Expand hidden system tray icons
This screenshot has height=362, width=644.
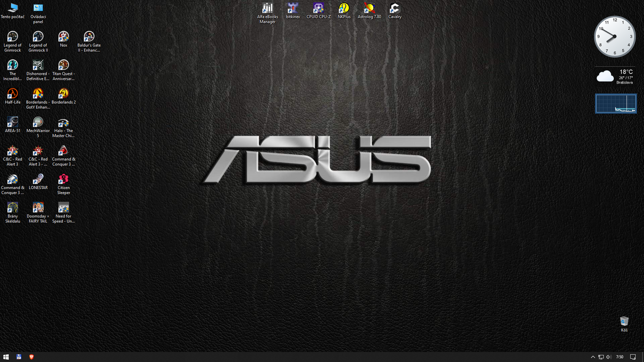593,357
